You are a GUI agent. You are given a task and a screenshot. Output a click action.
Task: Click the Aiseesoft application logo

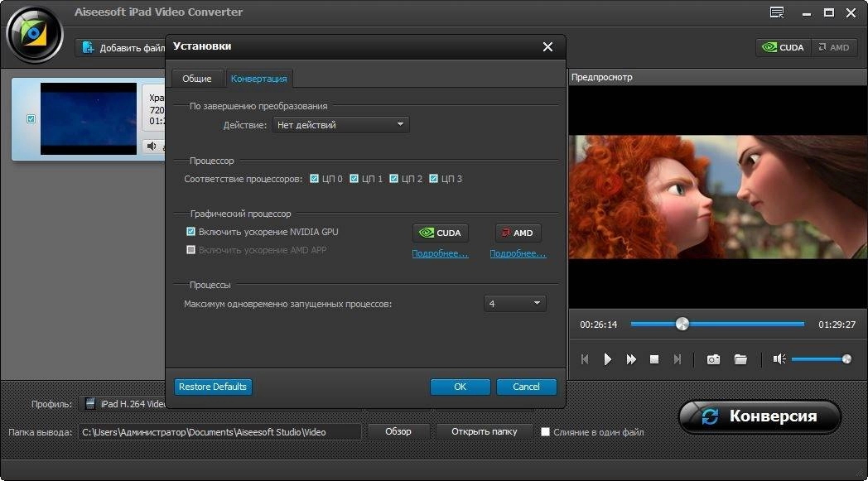pos(34,34)
